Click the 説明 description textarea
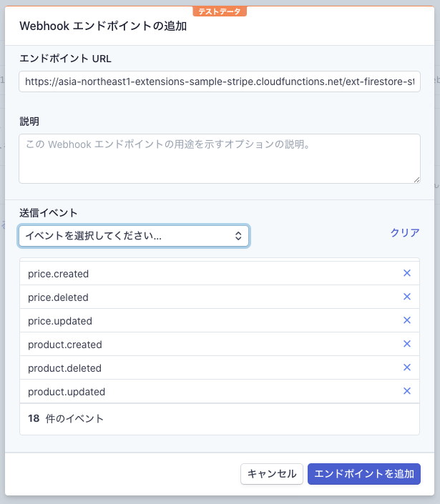Image resolution: width=440 pixels, height=504 pixels. point(220,159)
